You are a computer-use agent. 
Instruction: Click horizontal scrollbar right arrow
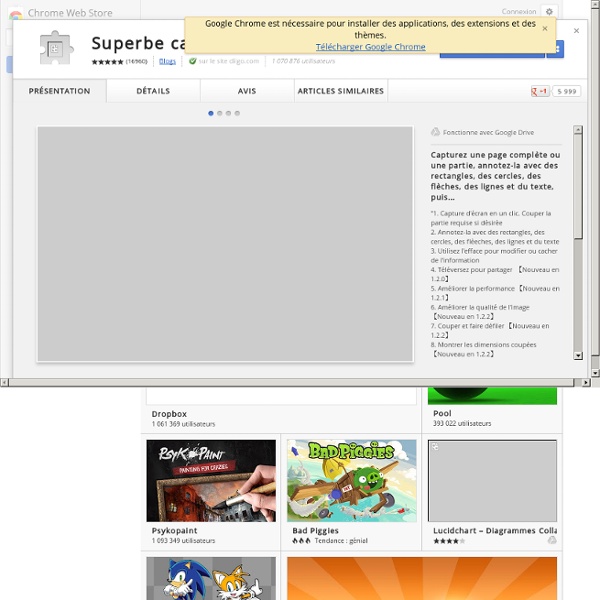tap(586, 382)
